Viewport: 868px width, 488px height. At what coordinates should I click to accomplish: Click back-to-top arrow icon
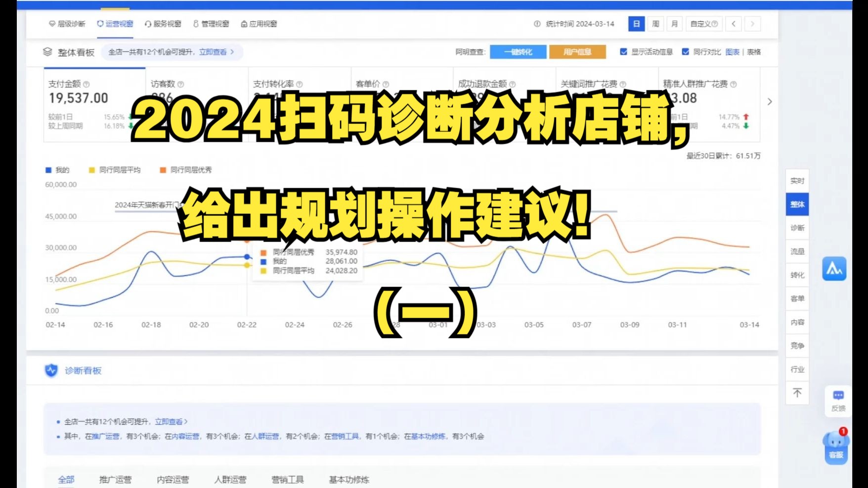pos(797,393)
